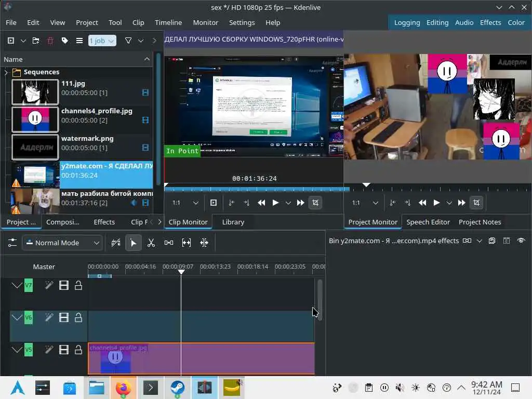The width and height of the screenshot is (532, 399).
Task: Open the Monitor menu
Action: pyautogui.click(x=205, y=22)
